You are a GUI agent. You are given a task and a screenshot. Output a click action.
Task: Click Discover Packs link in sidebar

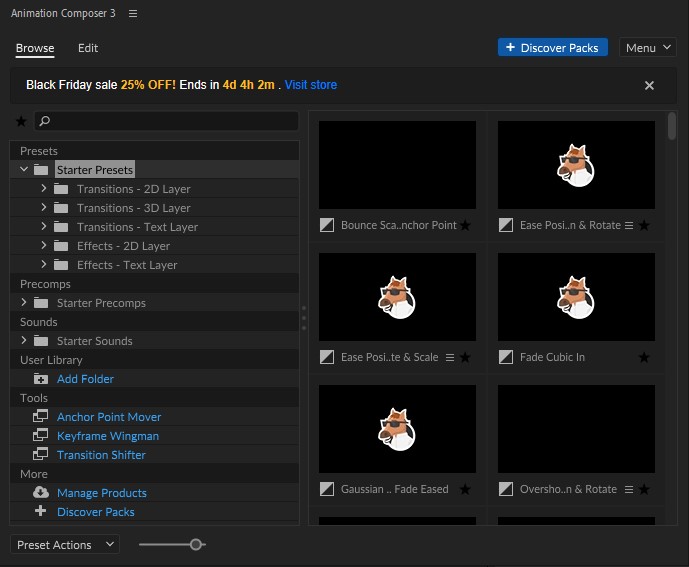pos(96,512)
